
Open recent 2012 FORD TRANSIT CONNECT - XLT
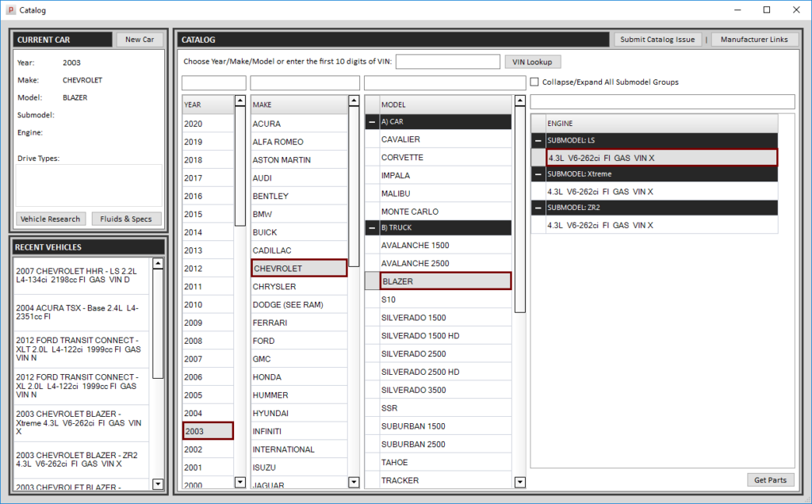click(x=82, y=349)
